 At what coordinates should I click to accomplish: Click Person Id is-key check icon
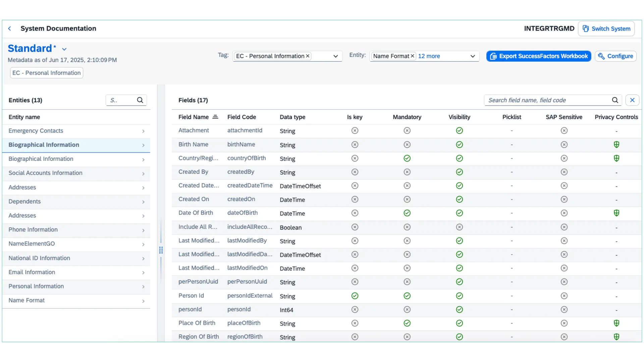(355, 296)
